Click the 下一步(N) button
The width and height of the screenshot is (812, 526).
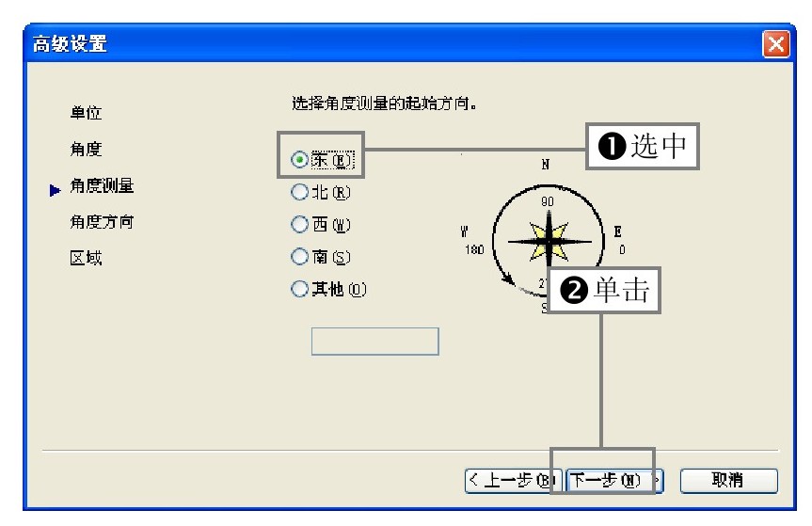tap(614, 481)
